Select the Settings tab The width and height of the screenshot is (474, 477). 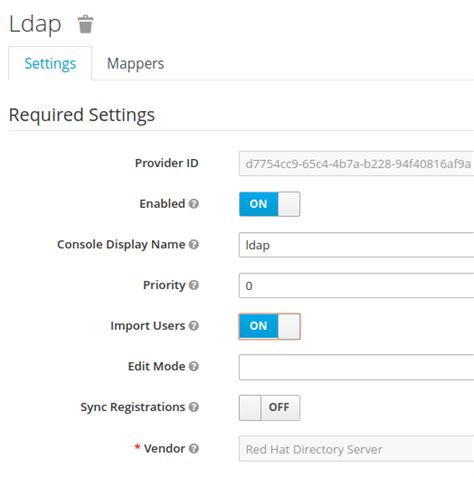50,63
